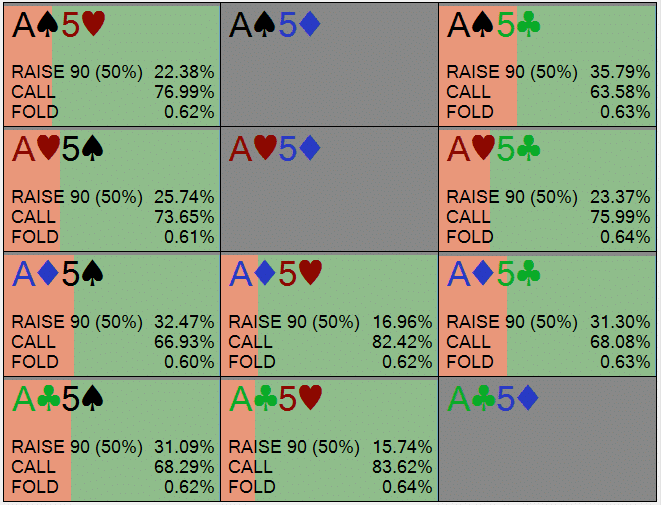Click the blue diamond in the A♣5♦ cell
Image resolution: width=662 pixels, height=505 pixels.
(x=529, y=399)
